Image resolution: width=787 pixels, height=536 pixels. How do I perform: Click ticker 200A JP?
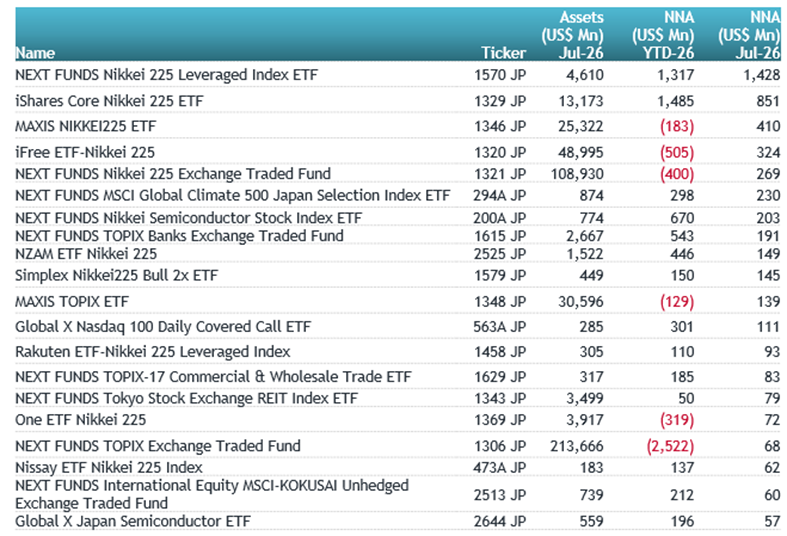[x=499, y=218]
